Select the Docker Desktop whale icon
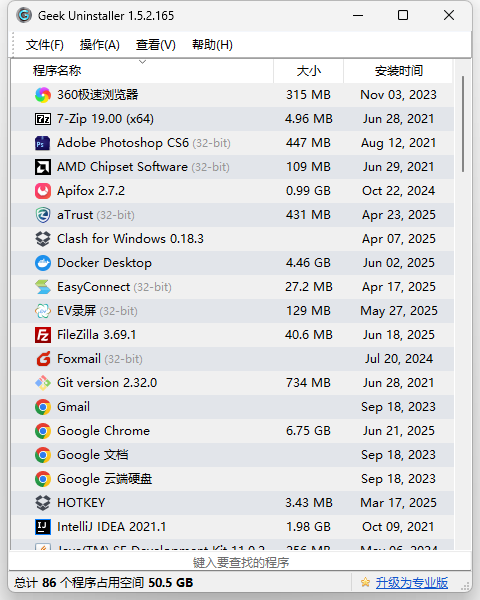 [x=42, y=263]
